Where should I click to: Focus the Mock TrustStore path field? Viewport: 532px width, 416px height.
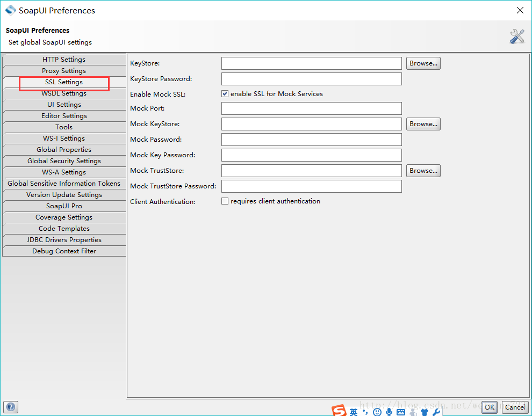[x=312, y=171]
